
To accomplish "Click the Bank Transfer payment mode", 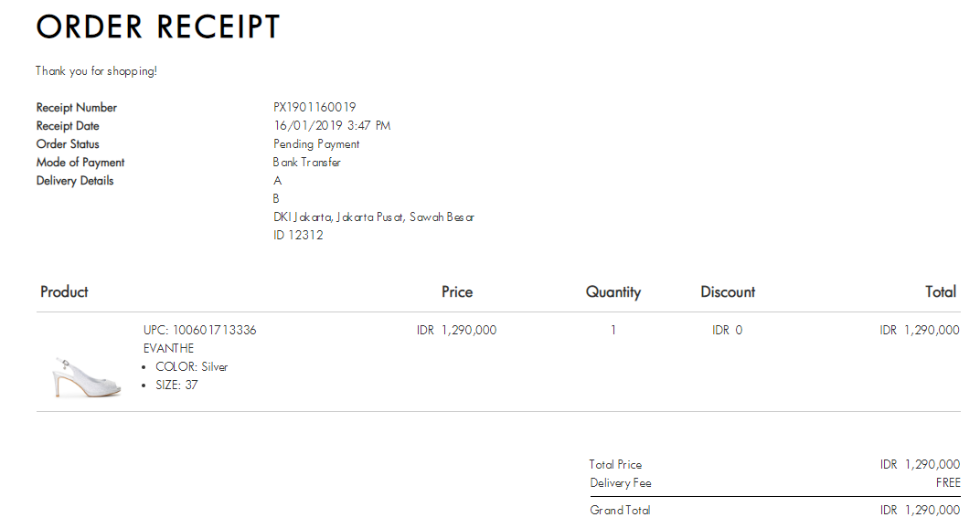I will [x=307, y=162].
